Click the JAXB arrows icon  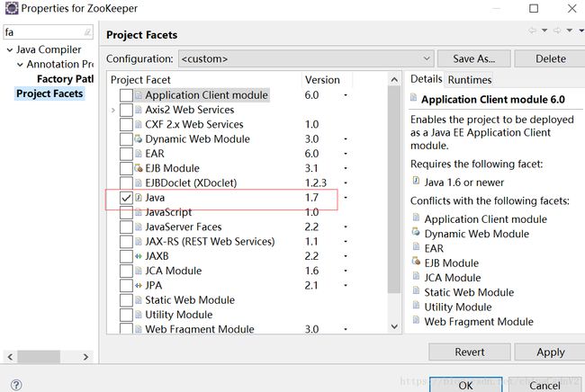point(139,256)
